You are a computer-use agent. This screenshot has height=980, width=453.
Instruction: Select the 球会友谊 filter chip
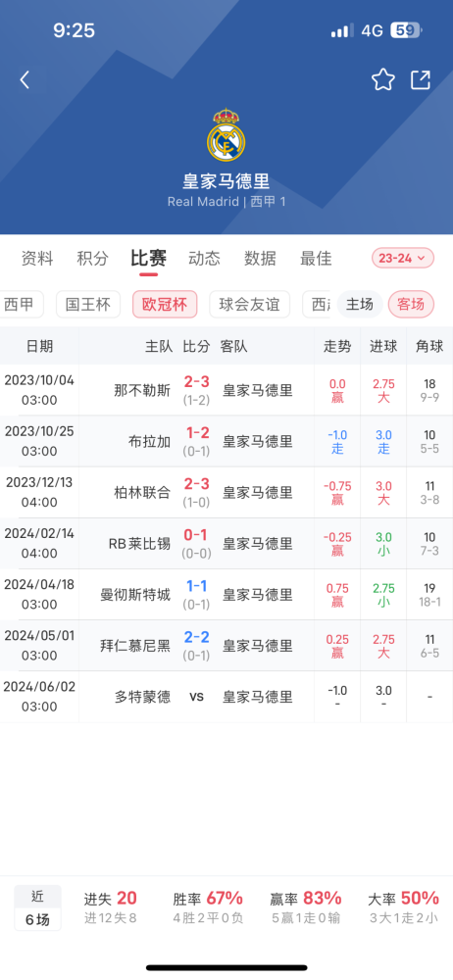(x=250, y=305)
